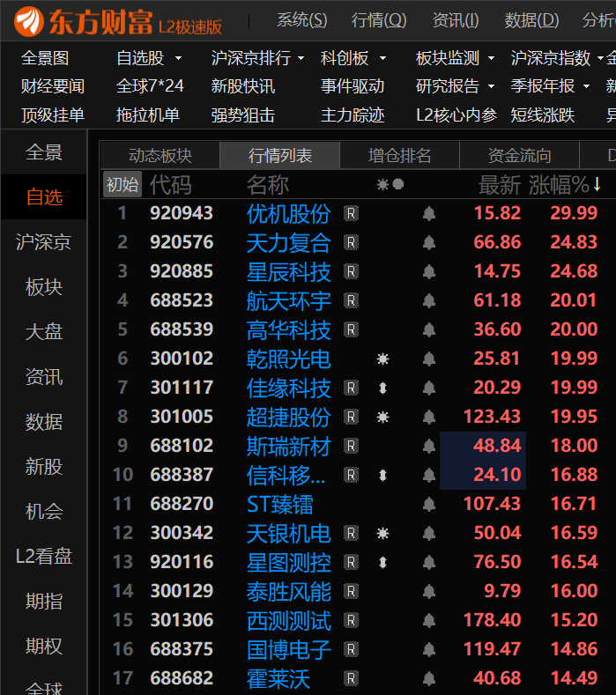Open the 全景图 toolbar link
The image size is (616, 695).
click(x=45, y=58)
